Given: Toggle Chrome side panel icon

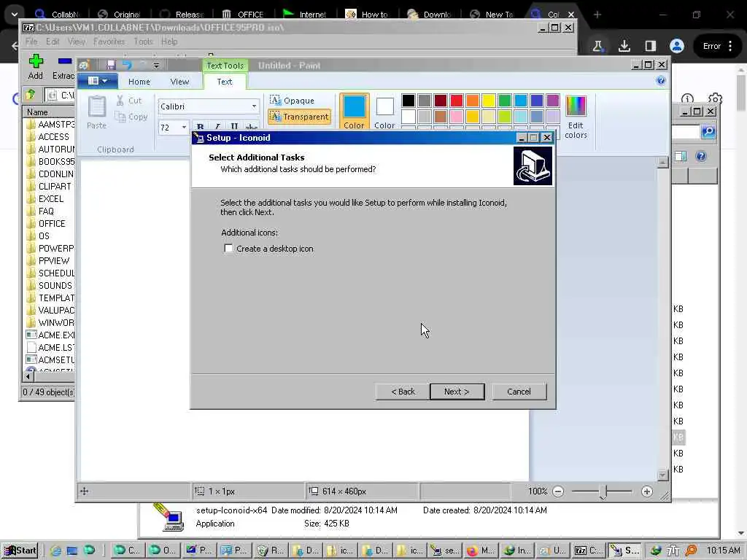Looking at the screenshot, I should 650,46.
